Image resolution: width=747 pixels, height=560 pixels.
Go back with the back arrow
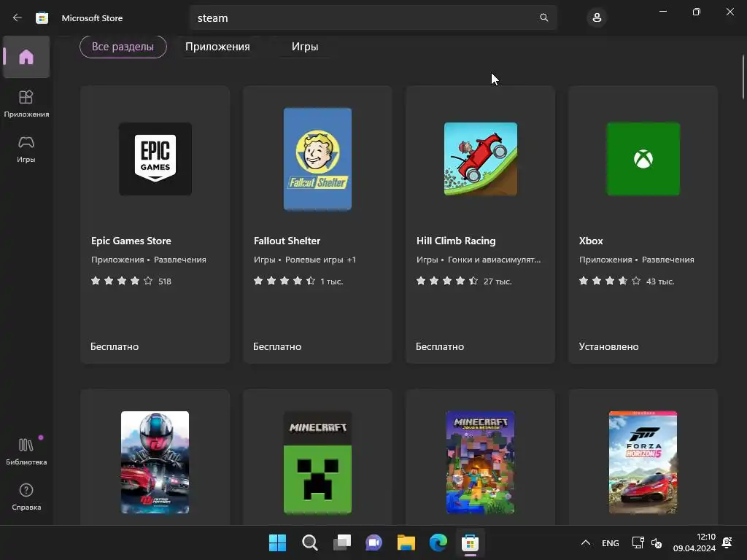point(18,17)
